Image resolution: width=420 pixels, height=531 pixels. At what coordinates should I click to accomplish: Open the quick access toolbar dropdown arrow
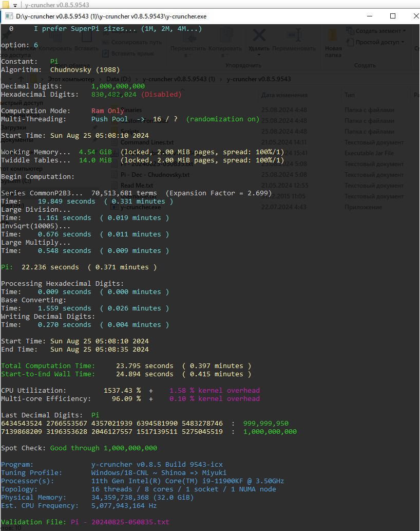15,5
